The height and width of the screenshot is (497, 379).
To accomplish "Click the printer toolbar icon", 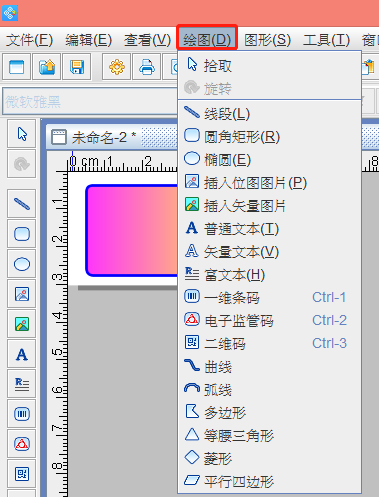I will pos(147,67).
